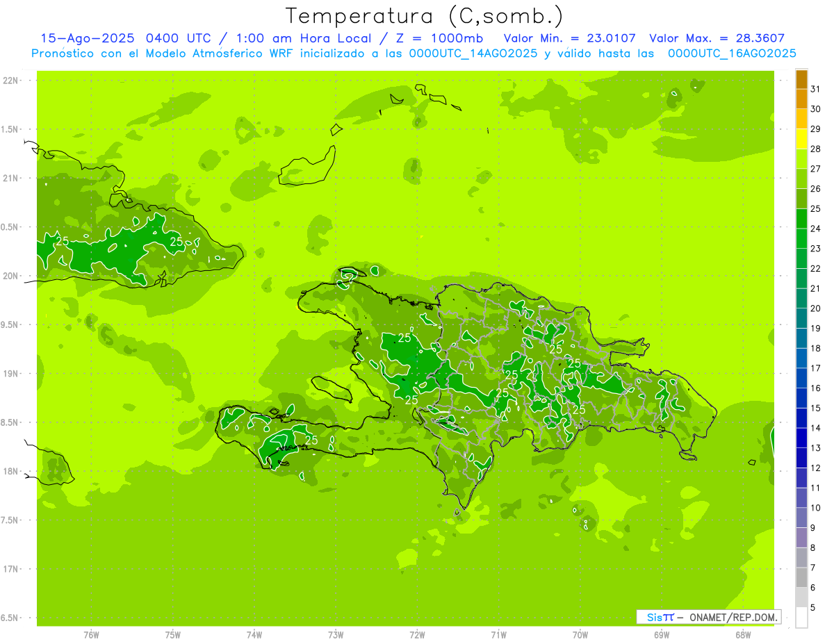Click the "74W" longitude axis label
Viewport: 834px width, 644px height.
tap(254, 635)
